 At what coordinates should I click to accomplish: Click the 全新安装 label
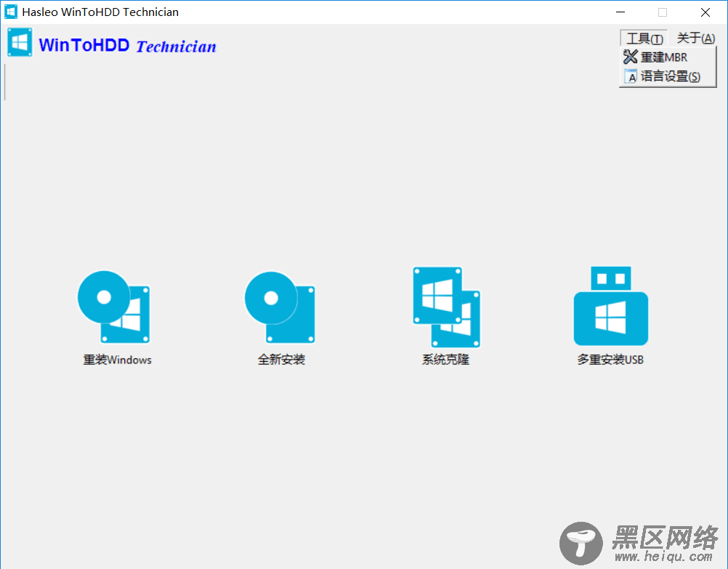[281, 360]
